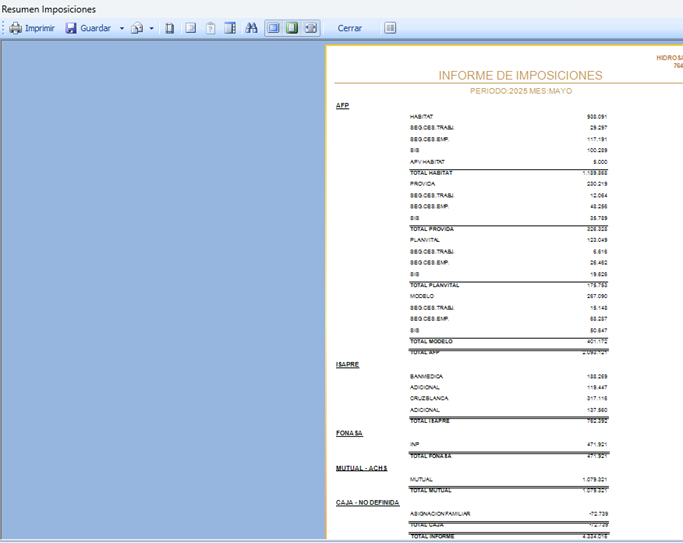
Task: Toggle the blue single-page view button
Action: pos(273,28)
